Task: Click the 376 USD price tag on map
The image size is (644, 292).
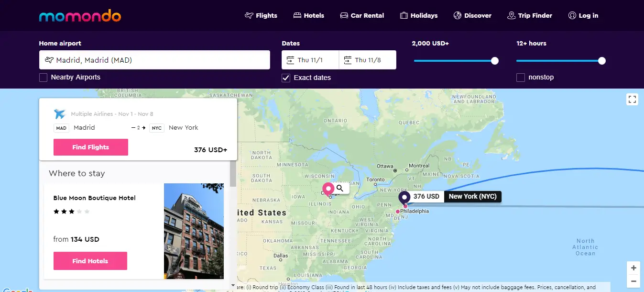Action: coord(426,196)
